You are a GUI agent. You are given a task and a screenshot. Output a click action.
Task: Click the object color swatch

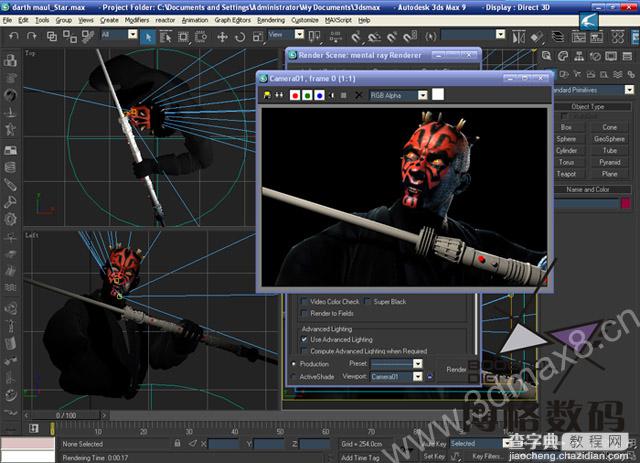(x=626, y=203)
